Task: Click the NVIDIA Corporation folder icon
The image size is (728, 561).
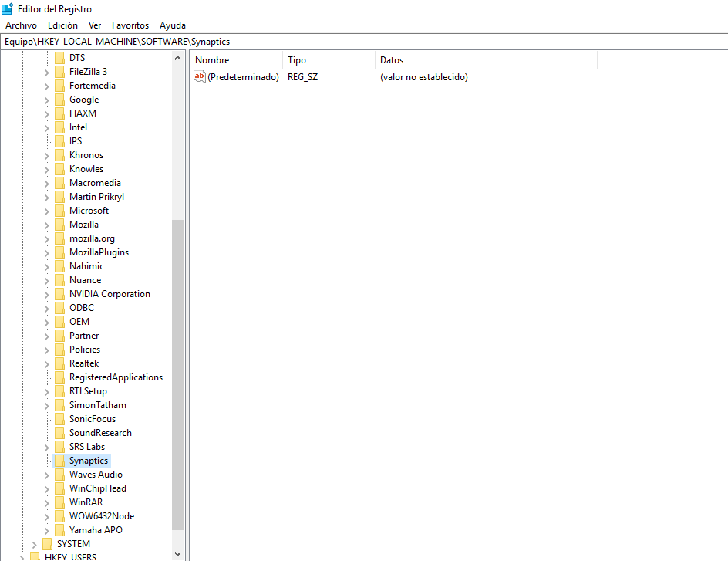Action: pyautogui.click(x=59, y=294)
